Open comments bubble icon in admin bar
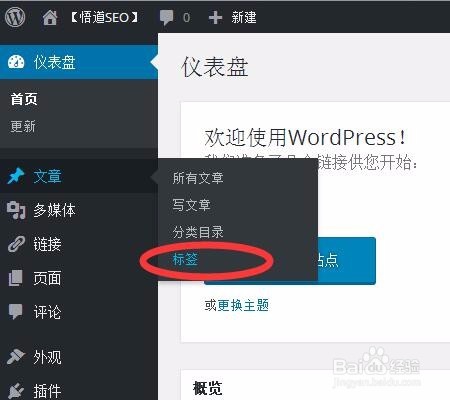 click(166, 17)
